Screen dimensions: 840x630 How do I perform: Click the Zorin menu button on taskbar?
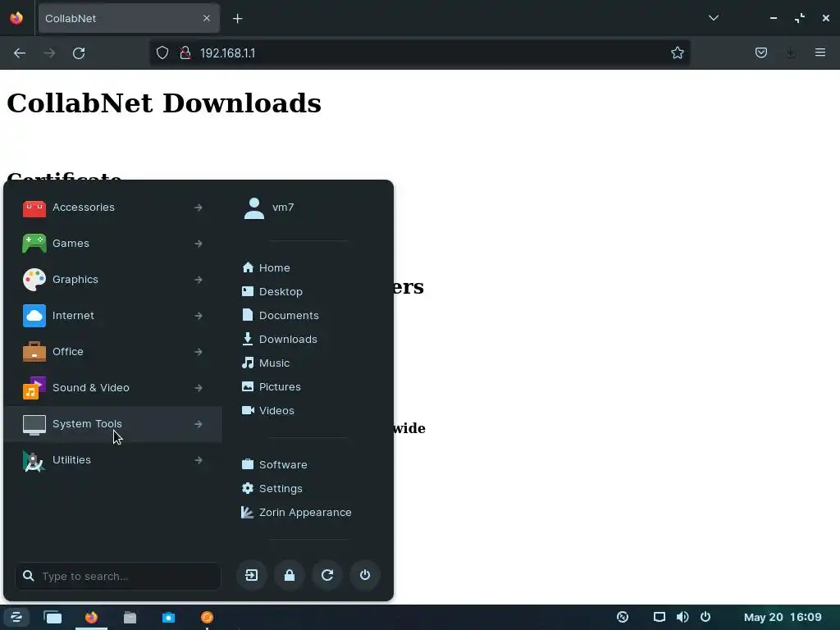pyautogui.click(x=16, y=617)
